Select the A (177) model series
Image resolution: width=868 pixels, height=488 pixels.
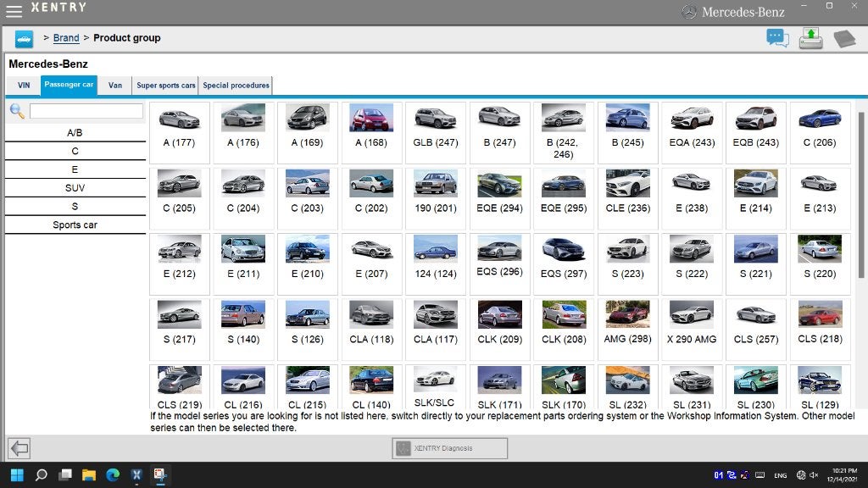[180, 133]
